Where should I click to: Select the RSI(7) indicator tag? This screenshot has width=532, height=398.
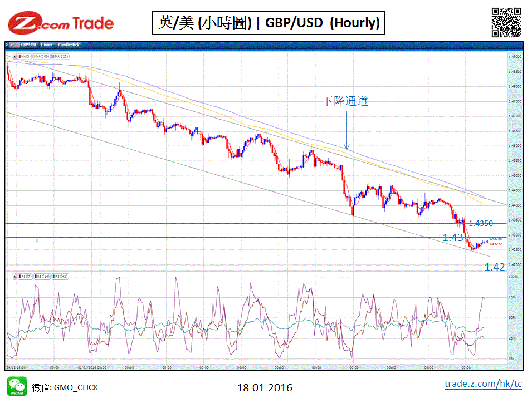point(26,277)
